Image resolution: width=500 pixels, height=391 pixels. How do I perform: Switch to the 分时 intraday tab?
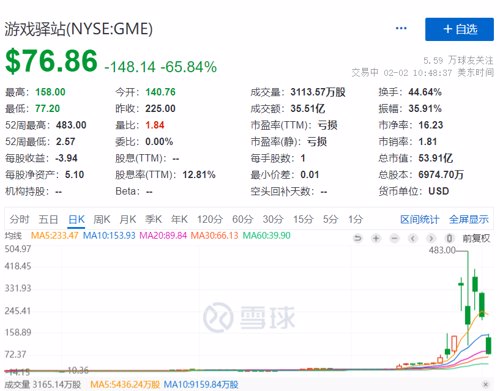[19, 219]
